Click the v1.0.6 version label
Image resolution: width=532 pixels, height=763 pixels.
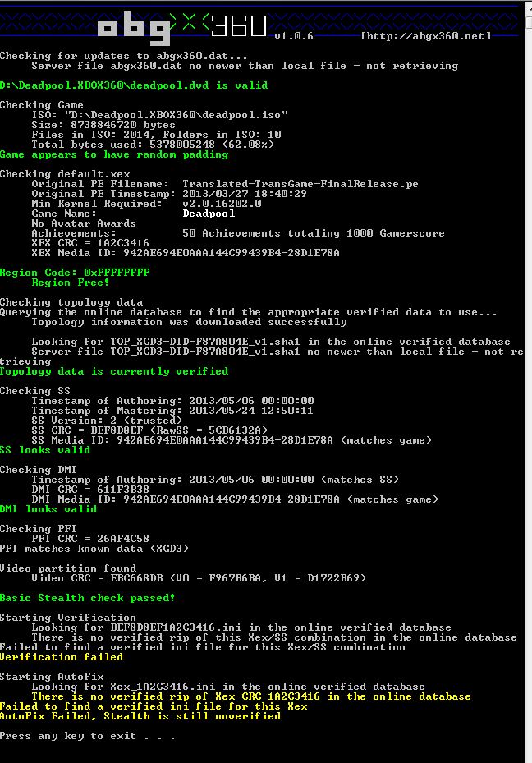pyautogui.click(x=294, y=36)
